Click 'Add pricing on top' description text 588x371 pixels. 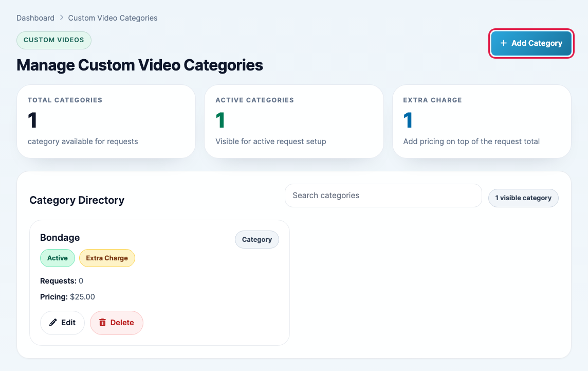coord(471,142)
